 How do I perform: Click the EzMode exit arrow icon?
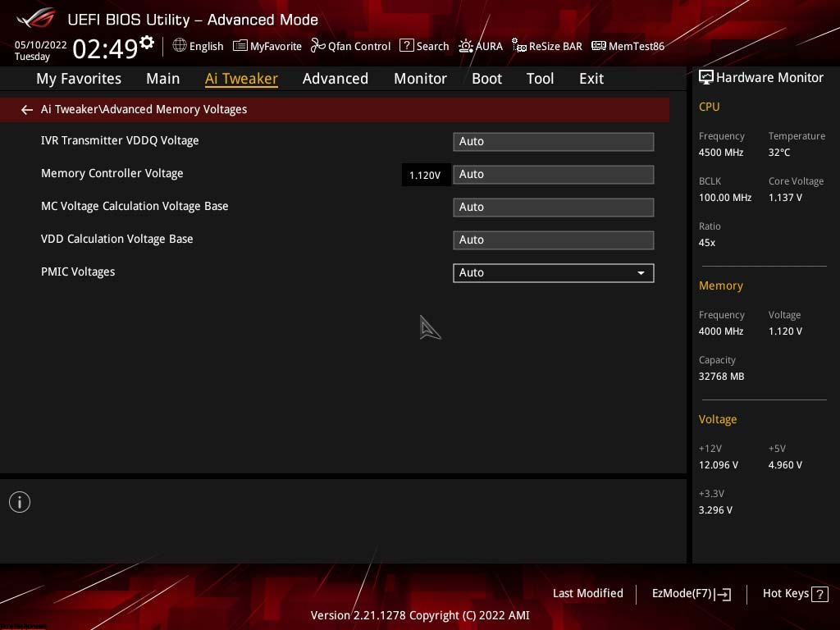click(x=723, y=594)
